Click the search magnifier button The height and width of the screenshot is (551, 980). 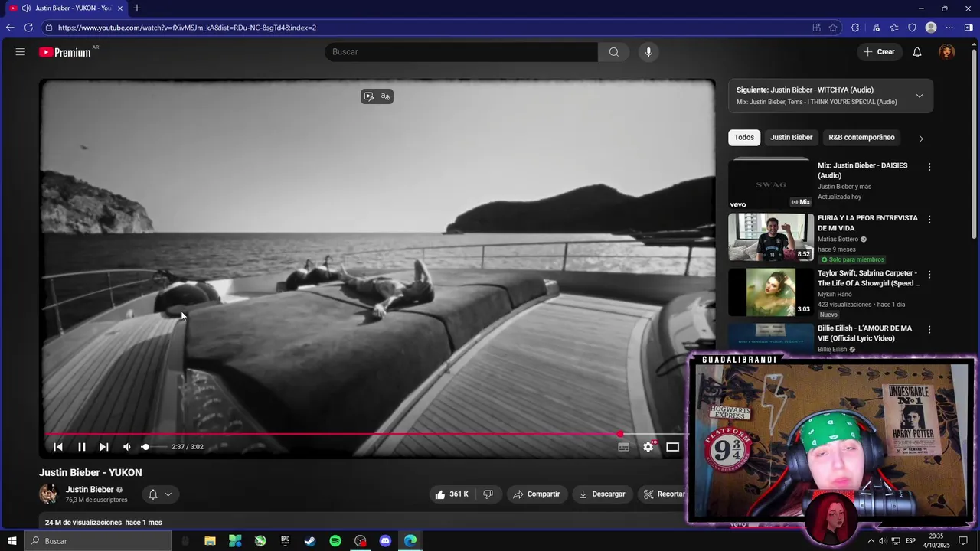tap(613, 52)
